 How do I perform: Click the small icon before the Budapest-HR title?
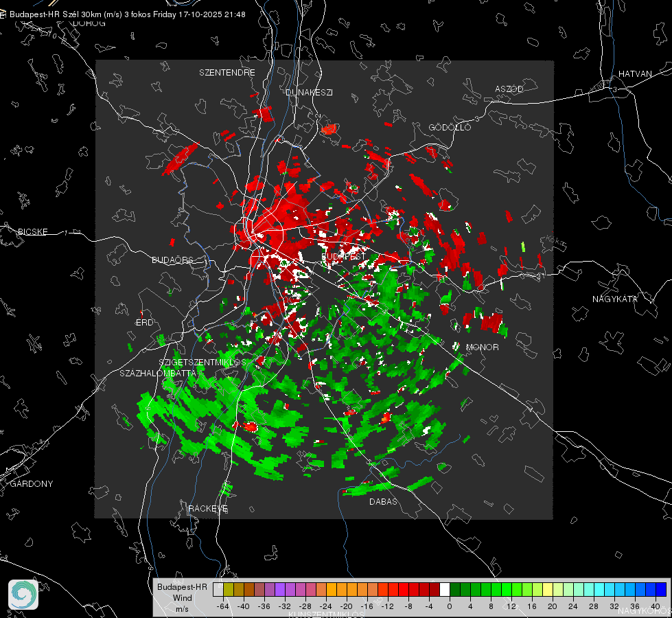[3, 14]
